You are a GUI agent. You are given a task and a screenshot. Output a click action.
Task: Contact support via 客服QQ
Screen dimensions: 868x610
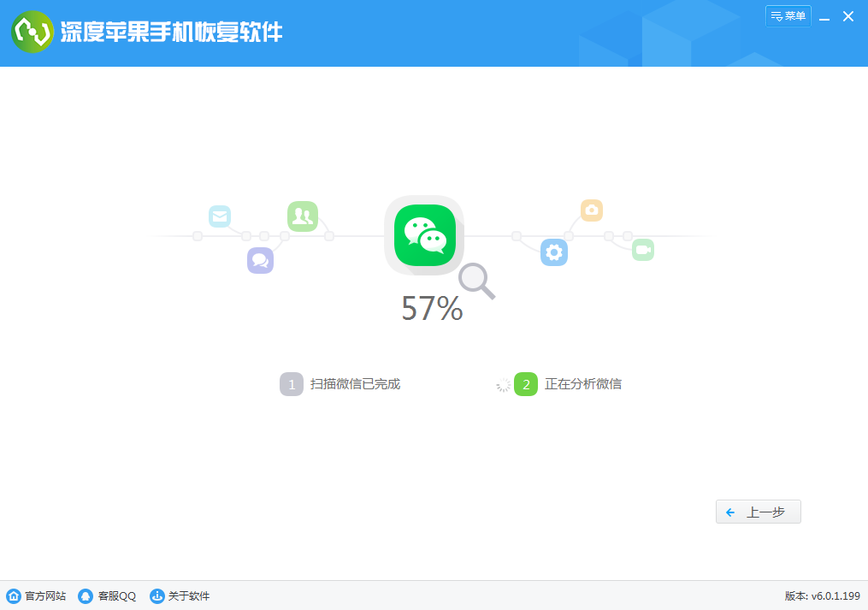point(107,596)
